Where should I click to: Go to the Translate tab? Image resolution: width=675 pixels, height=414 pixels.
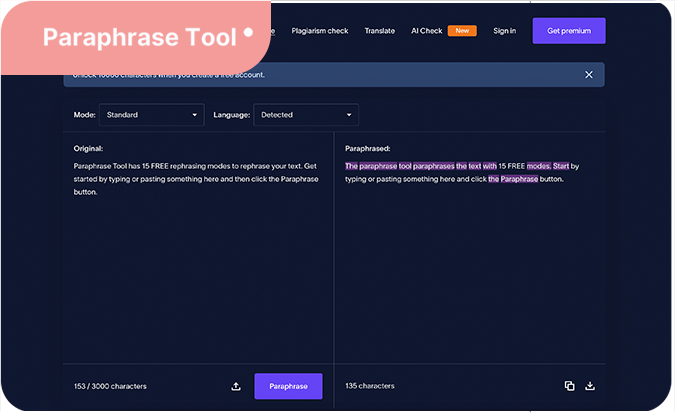(x=379, y=31)
